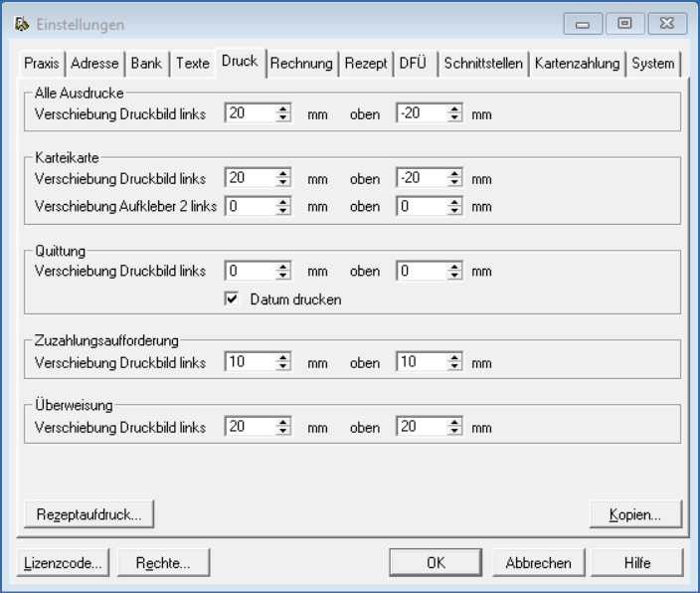
Task: Select the Kartenzahlung tab
Action: pos(577,64)
